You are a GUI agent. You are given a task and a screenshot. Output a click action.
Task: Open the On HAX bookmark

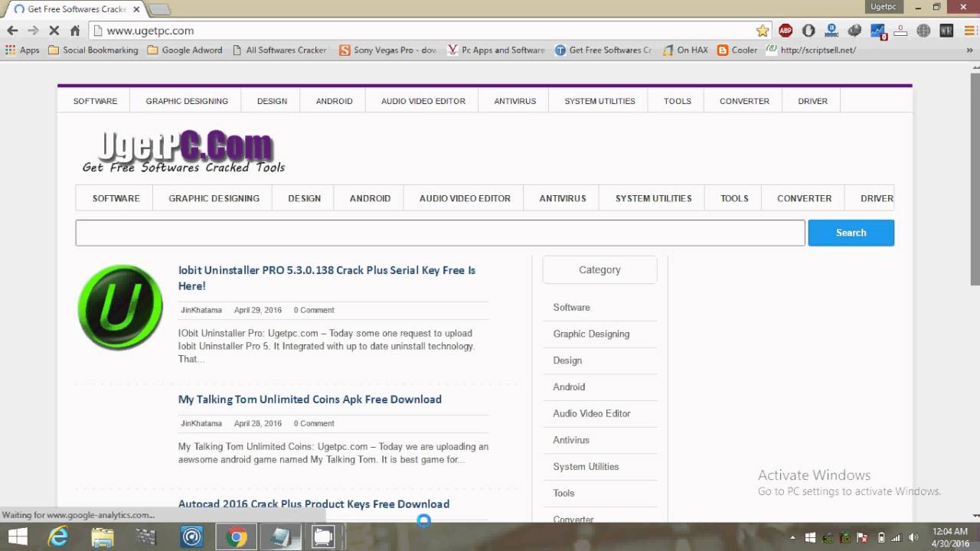(x=685, y=50)
